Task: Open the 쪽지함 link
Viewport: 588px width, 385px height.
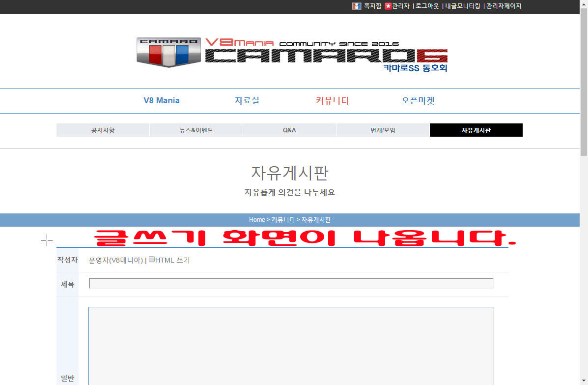Action: tap(372, 6)
